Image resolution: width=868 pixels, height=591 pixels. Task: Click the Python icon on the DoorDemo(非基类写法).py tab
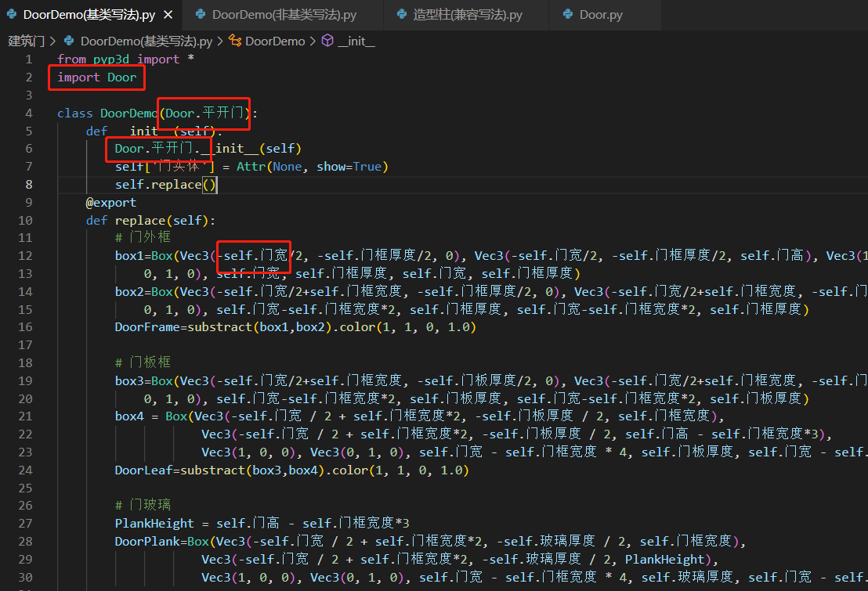pyautogui.click(x=201, y=15)
